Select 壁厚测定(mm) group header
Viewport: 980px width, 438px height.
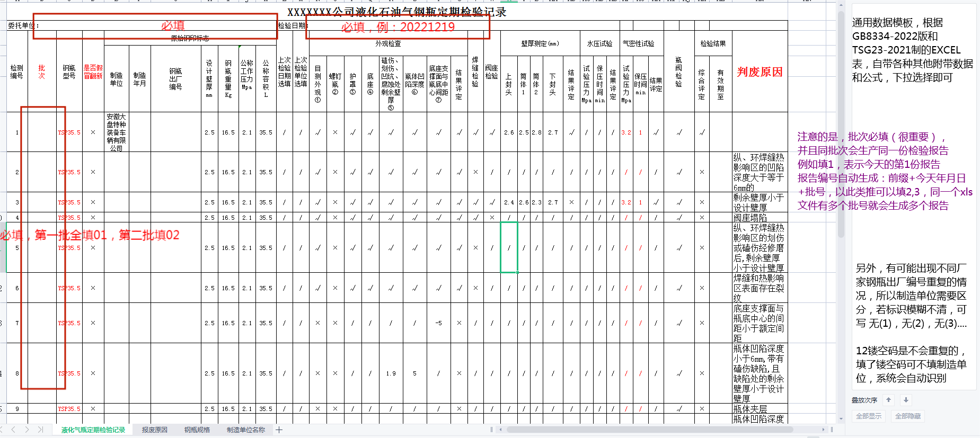point(540,43)
